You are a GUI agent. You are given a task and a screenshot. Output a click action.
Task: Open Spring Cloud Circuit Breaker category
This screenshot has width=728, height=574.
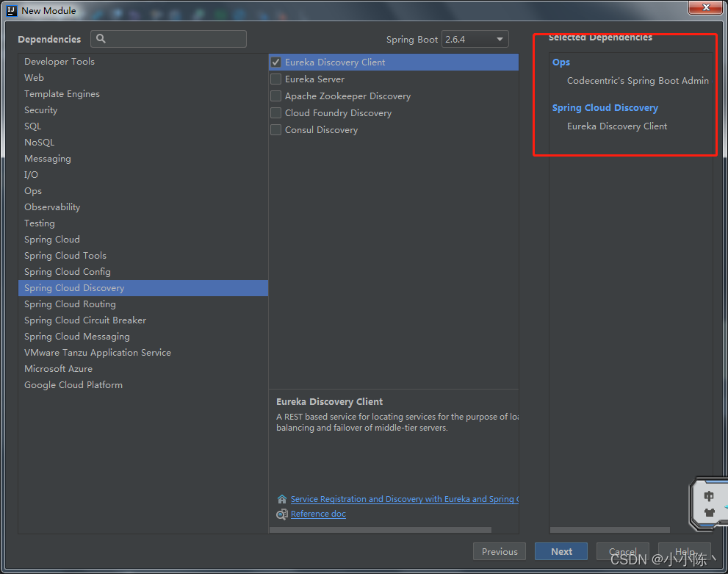click(x=143, y=320)
